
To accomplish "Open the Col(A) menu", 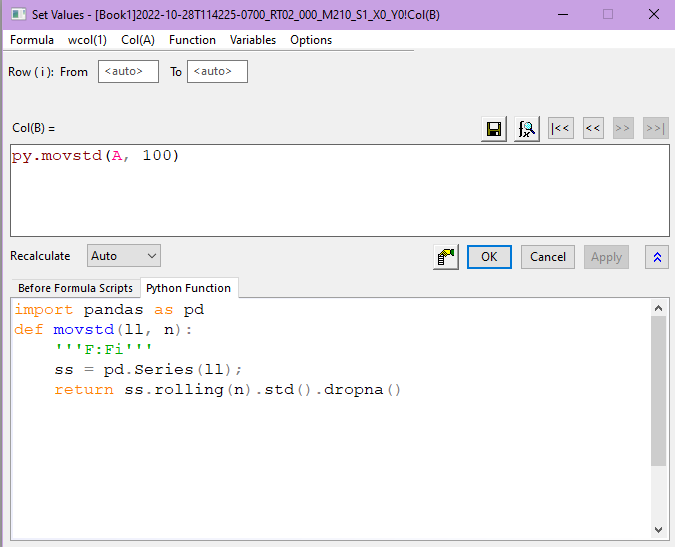I will [x=138, y=40].
